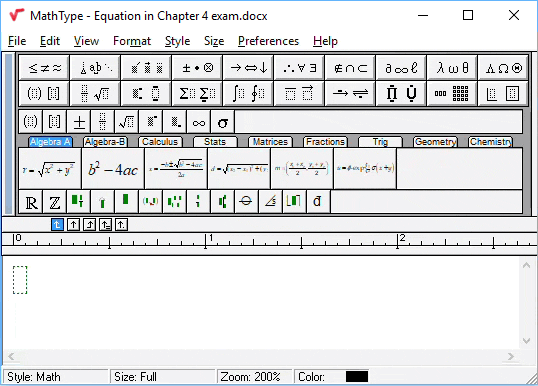Image resolution: width=538 pixels, height=386 pixels.
Task: Open the spaces and ellipses palette
Action: (95, 68)
